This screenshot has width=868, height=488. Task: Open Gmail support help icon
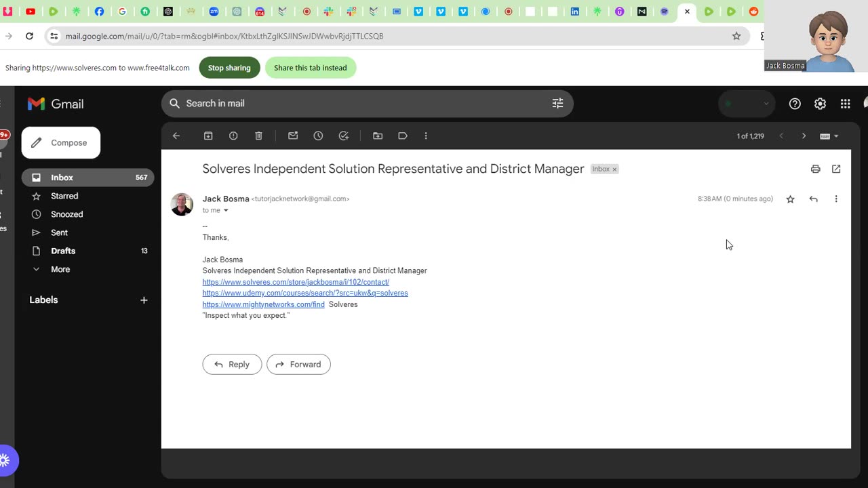click(x=795, y=104)
